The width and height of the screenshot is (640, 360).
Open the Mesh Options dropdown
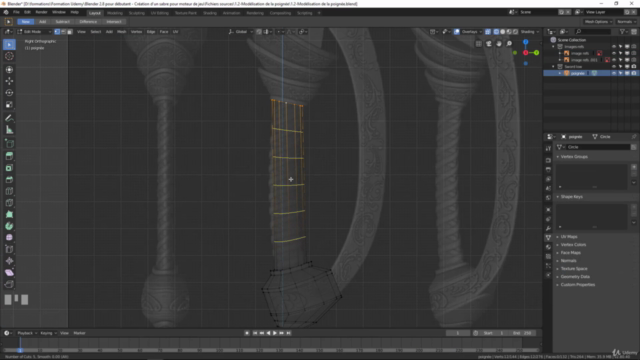(x=598, y=22)
